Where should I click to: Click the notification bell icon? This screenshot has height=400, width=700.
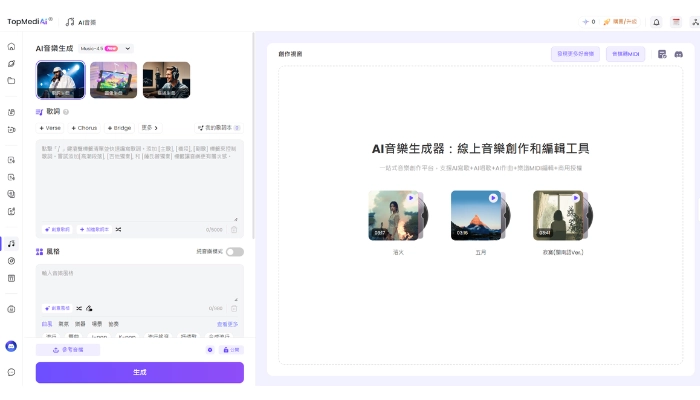click(656, 21)
